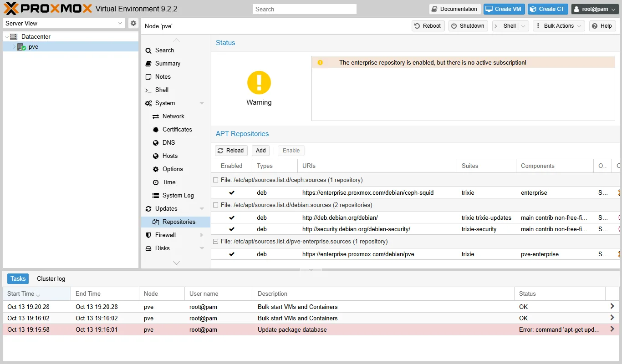Expand the Firewall submenu arrow

(x=202, y=235)
